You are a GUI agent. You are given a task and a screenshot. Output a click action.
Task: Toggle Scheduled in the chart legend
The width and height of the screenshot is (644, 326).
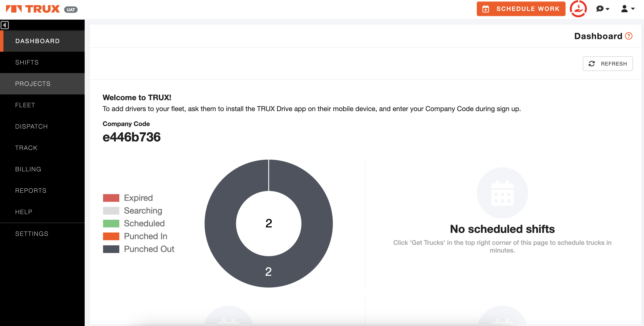pos(144,223)
